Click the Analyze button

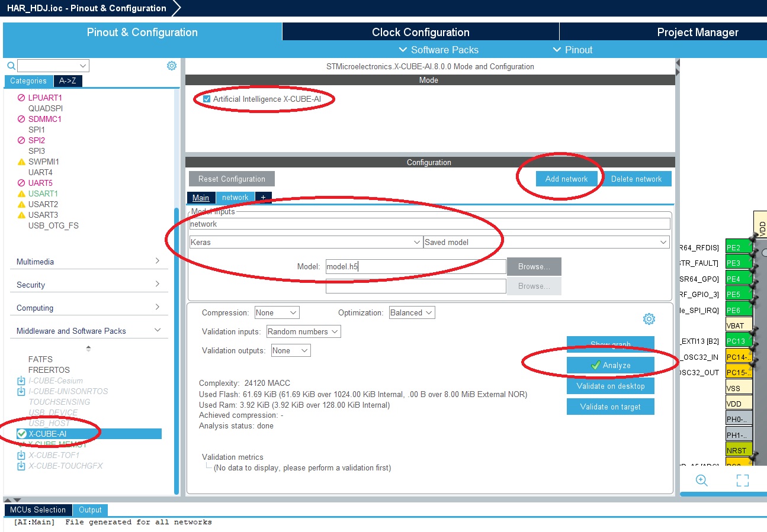point(611,365)
